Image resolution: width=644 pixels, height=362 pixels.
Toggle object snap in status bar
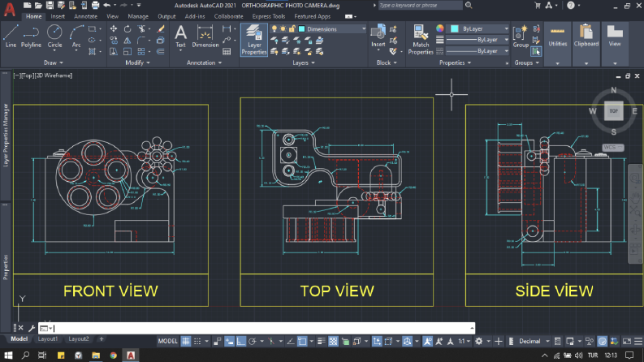point(302,341)
